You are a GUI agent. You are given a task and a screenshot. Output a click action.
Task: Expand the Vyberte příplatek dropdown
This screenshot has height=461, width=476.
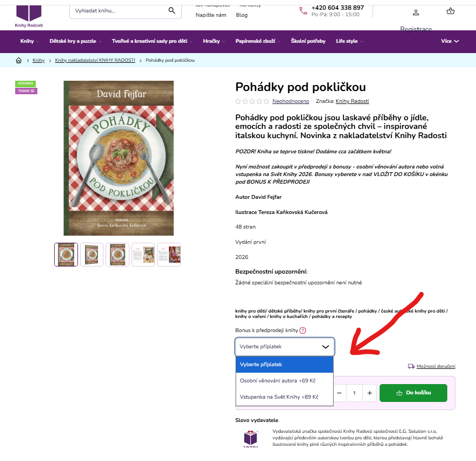[x=285, y=347]
